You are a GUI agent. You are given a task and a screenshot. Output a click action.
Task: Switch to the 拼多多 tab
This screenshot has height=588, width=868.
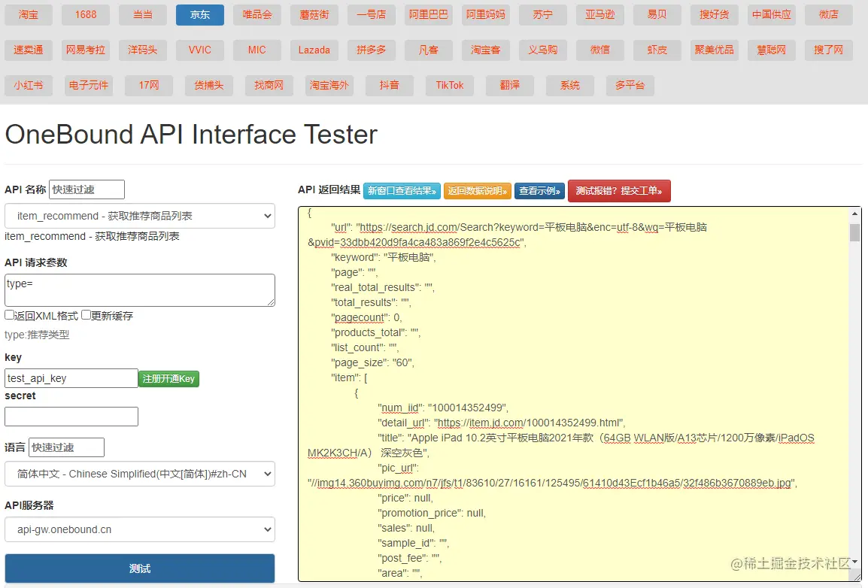372,50
